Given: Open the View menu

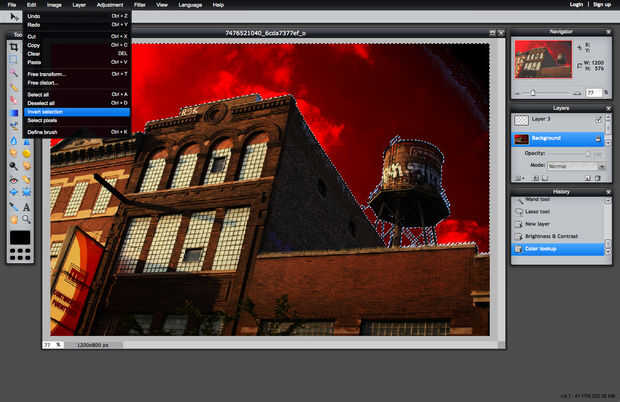Looking at the screenshot, I should pyautogui.click(x=162, y=5).
